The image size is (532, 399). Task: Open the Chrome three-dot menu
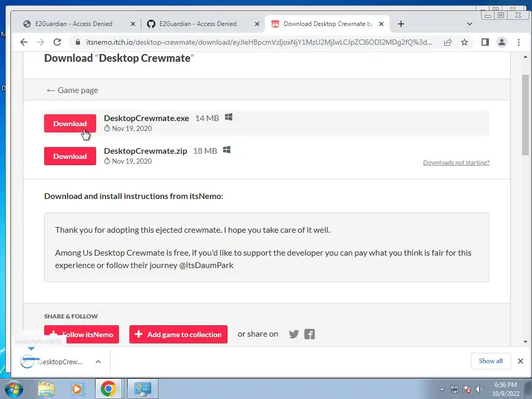click(518, 42)
